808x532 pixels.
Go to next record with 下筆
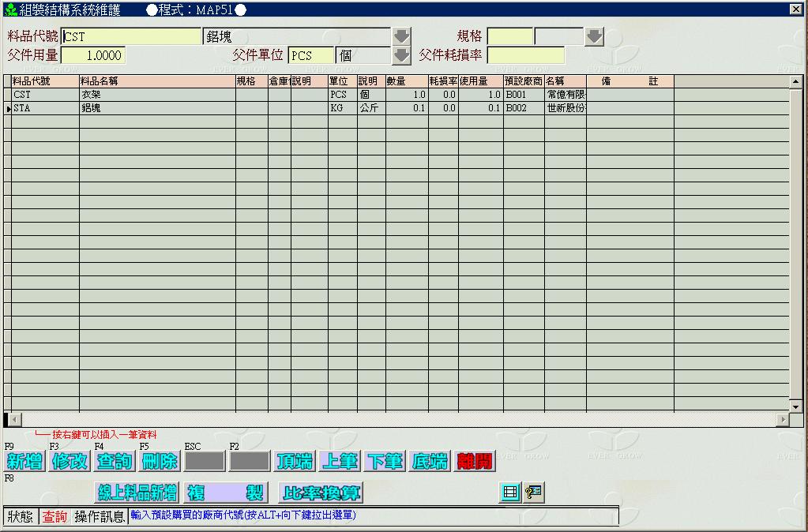coord(385,462)
